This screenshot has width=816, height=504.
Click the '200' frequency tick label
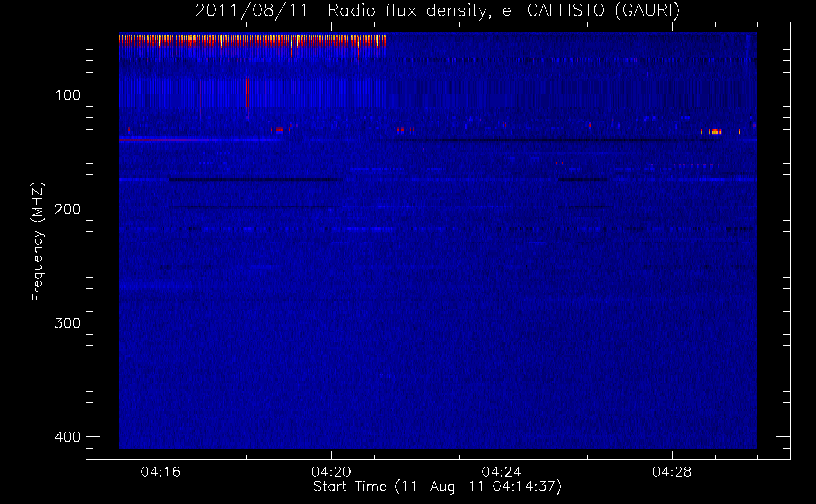tap(68, 209)
